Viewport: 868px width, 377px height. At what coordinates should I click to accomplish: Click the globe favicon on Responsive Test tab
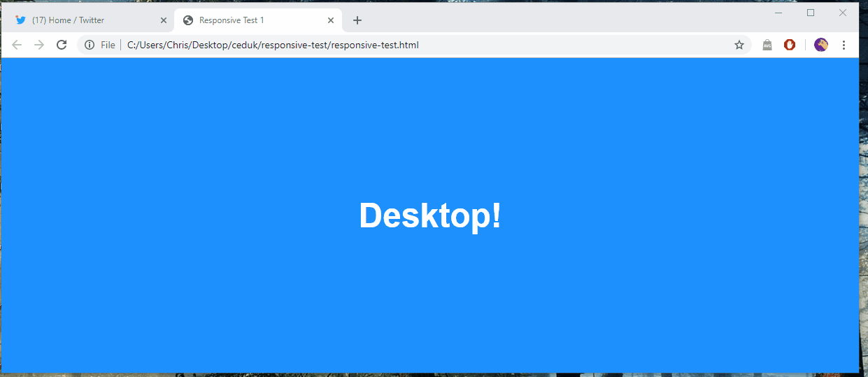tap(187, 20)
